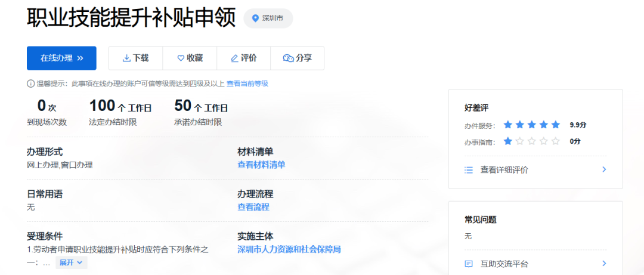Click the list icon beside 查看详细评价
The image size is (644, 275).
pos(469,170)
